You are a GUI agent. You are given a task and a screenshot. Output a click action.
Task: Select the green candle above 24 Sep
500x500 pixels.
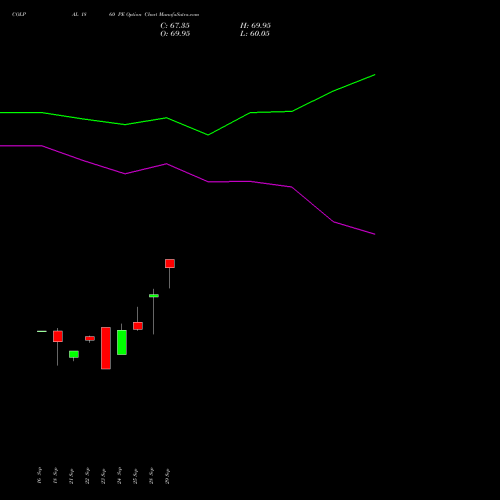point(122,342)
